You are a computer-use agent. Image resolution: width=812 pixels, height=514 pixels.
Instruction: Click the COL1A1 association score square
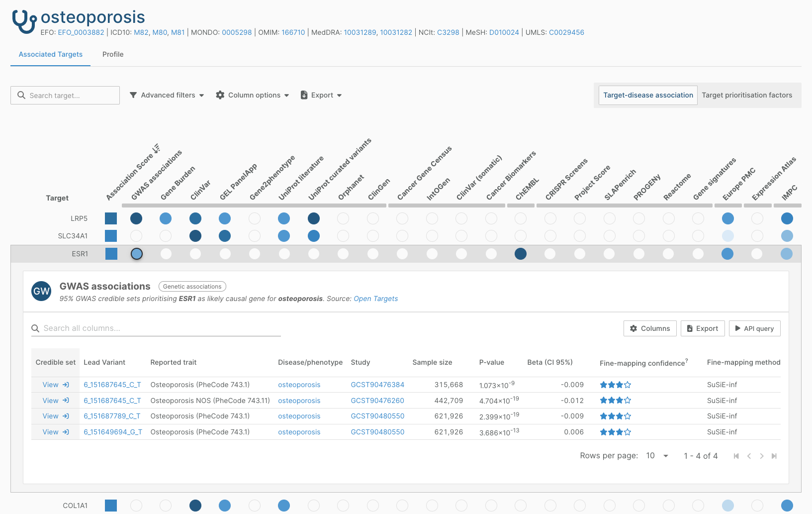[x=111, y=506]
